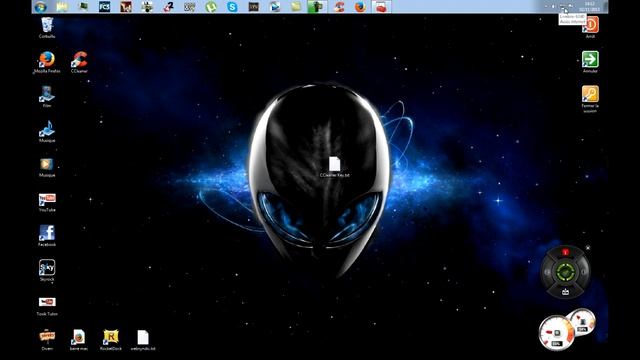
Task: Click the FCS taskbar icon
Action: click(x=104, y=7)
